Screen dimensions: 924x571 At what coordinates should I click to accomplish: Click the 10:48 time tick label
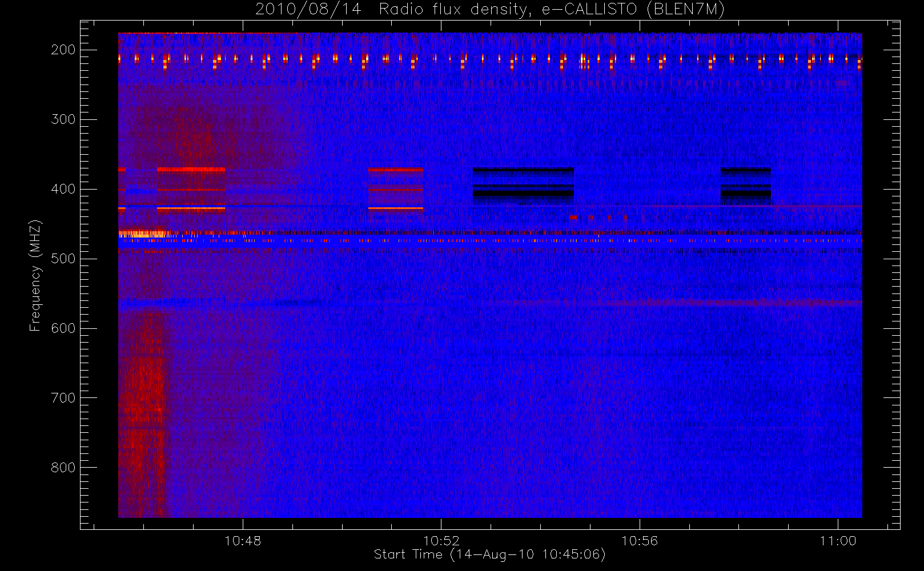click(243, 540)
